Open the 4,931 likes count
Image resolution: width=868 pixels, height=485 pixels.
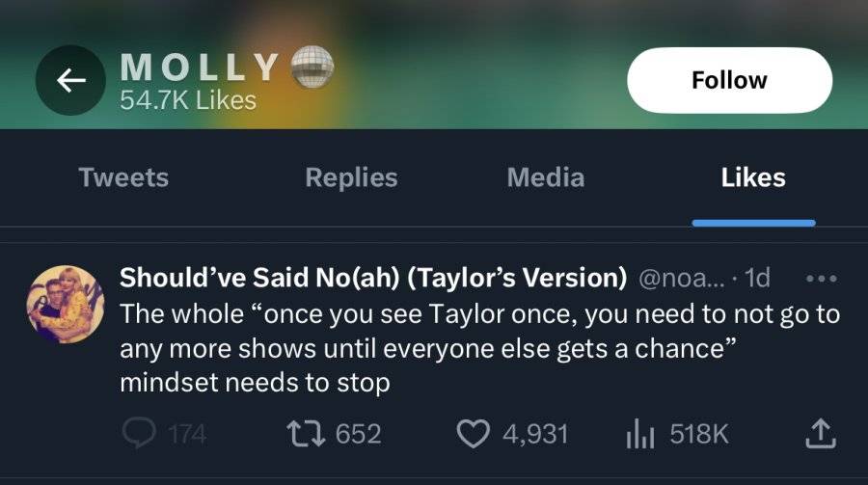[x=535, y=434]
